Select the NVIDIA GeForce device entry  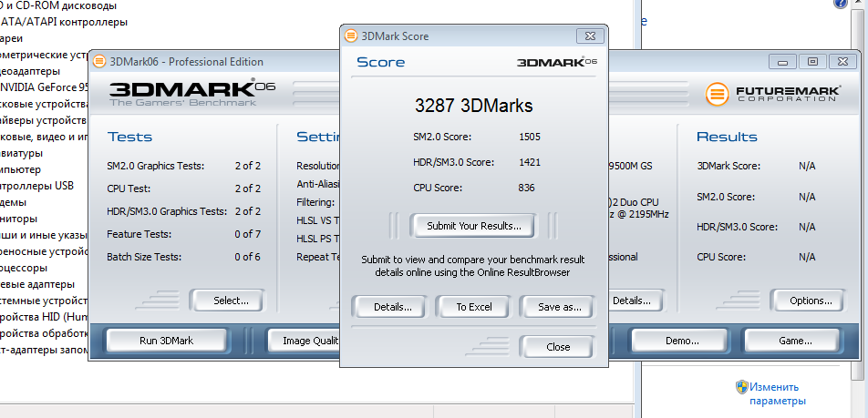point(43,87)
